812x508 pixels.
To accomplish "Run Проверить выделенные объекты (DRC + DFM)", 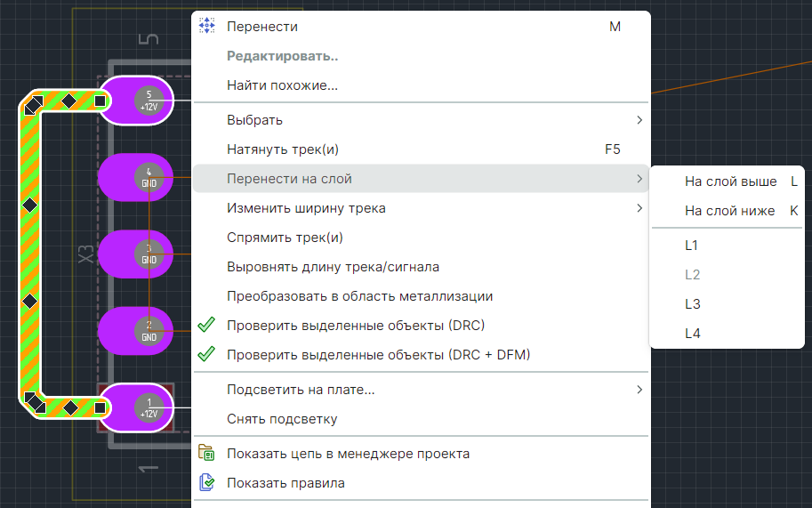I will [x=421, y=355].
